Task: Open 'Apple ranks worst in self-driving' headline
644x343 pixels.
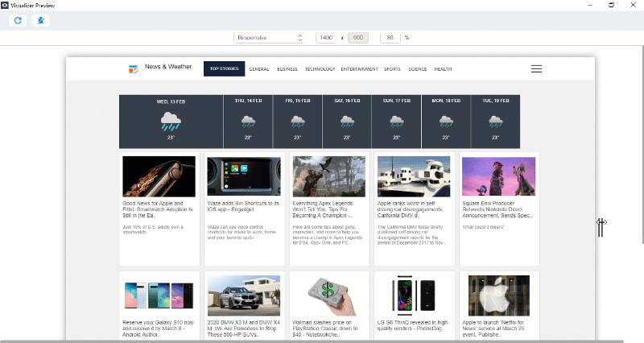Action: (411, 209)
